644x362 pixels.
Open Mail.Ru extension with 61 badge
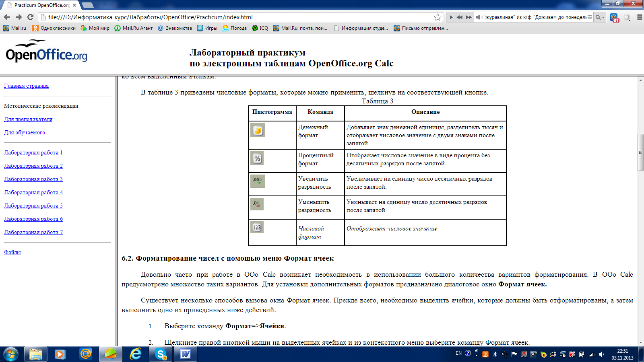tap(614, 17)
